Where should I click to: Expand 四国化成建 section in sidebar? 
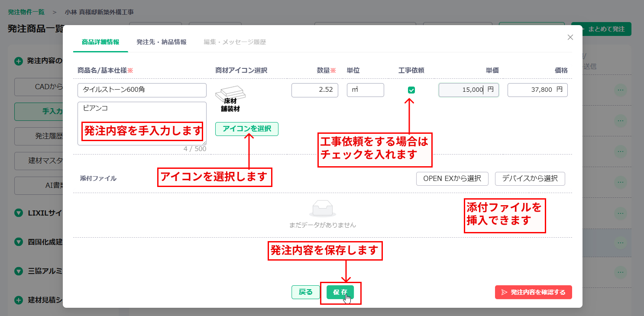[x=18, y=242]
